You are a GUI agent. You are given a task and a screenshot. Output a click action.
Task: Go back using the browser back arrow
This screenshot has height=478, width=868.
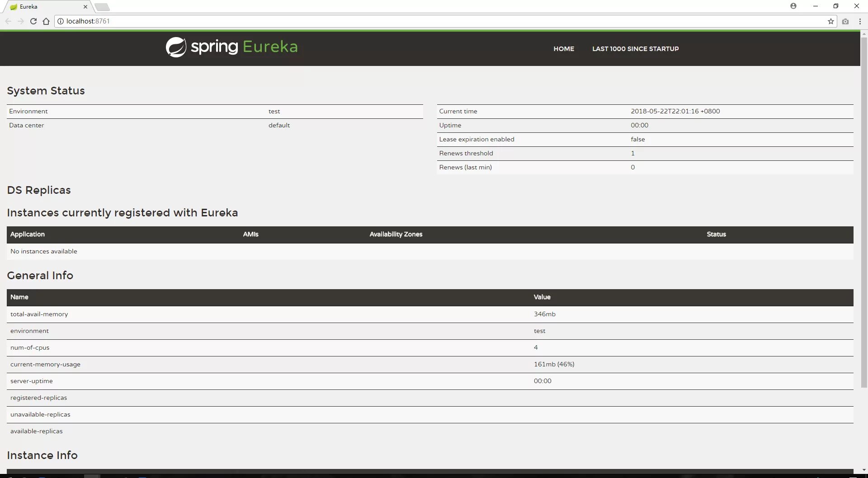[x=8, y=21]
